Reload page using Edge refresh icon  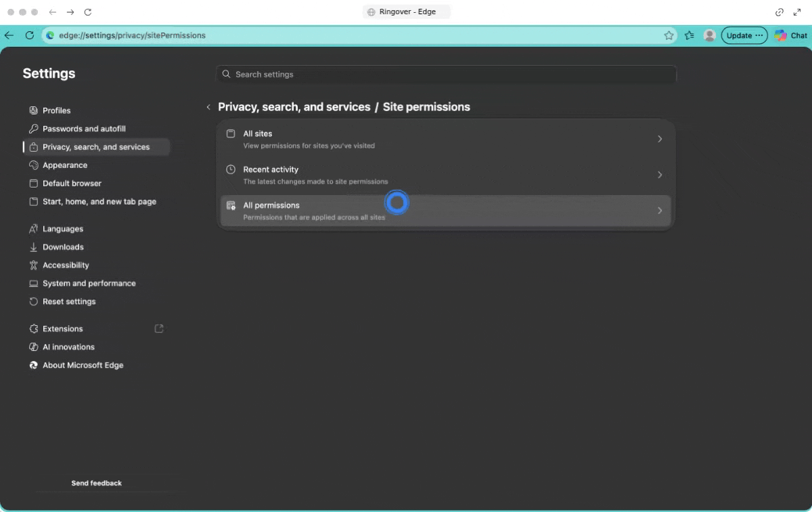(x=29, y=35)
